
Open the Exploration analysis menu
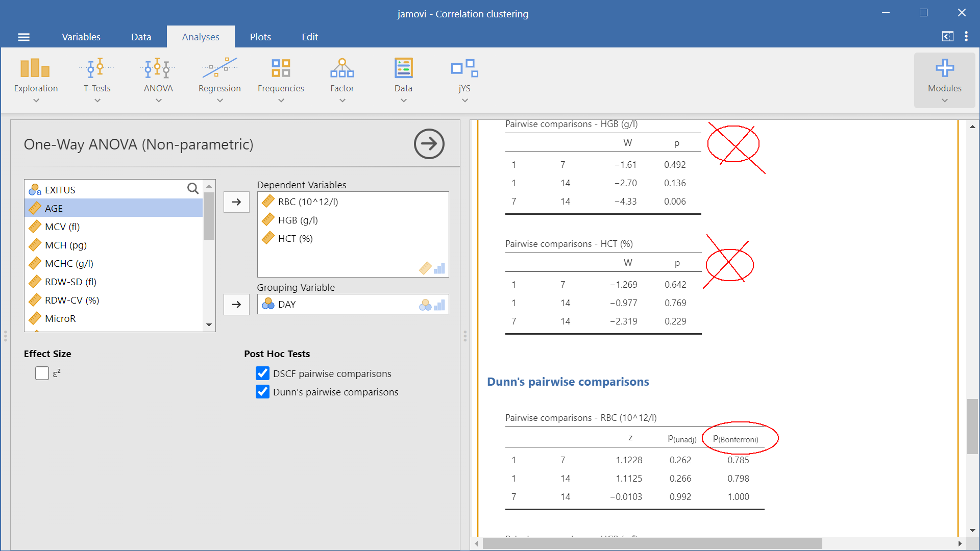(x=36, y=79)
